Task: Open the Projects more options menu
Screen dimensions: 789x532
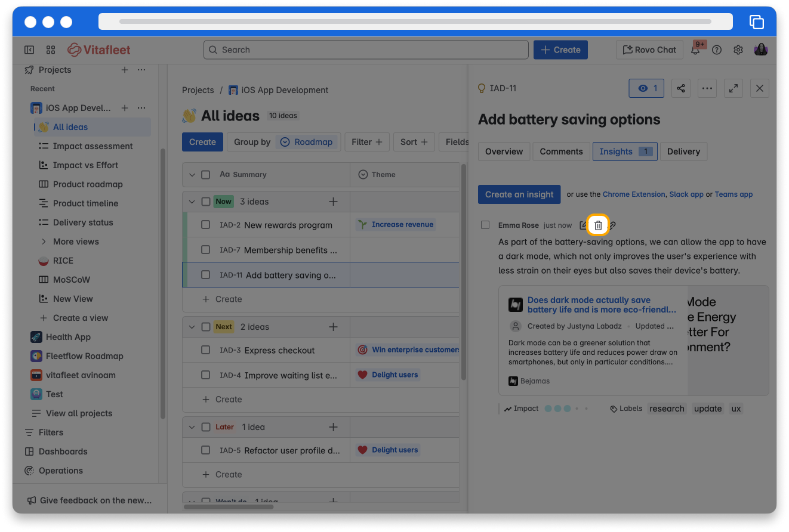Action: [x=141, y=70]
